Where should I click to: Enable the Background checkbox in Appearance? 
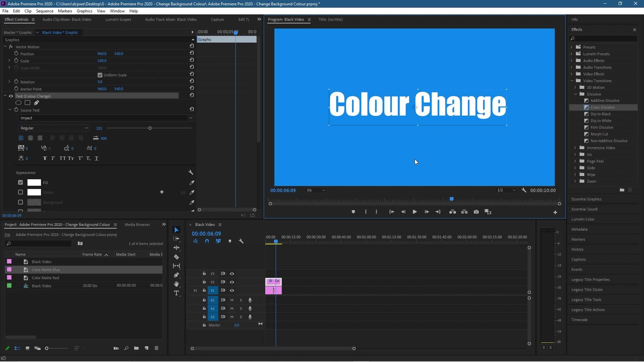click(20, 202)
